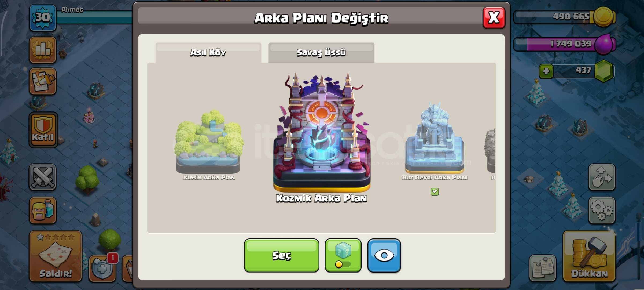This screenshot has height=290, width=644.
Task: Click the Saldır! attack map button
Action: point(56,256)
